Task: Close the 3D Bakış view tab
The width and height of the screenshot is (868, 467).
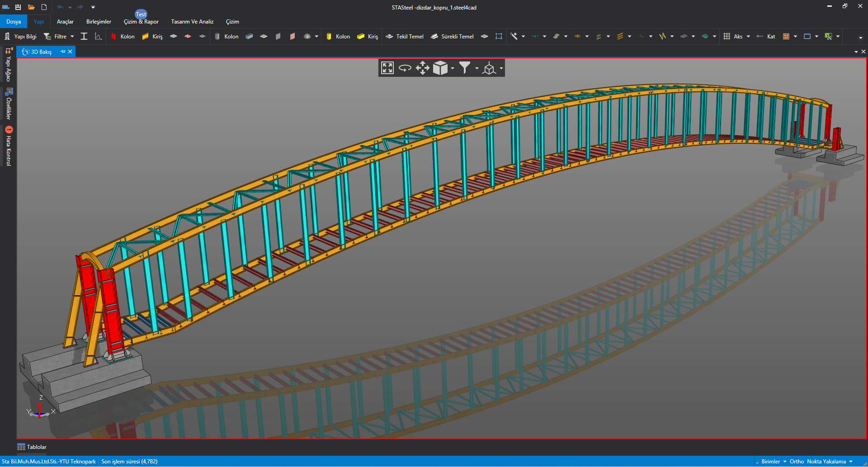Action: (70, 52)
